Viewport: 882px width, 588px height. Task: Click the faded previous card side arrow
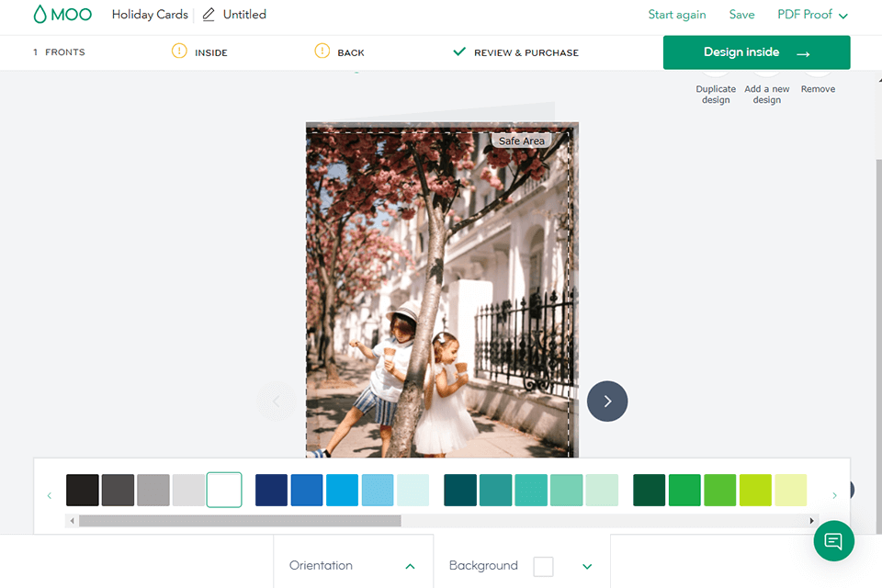(x=277, y=401)
